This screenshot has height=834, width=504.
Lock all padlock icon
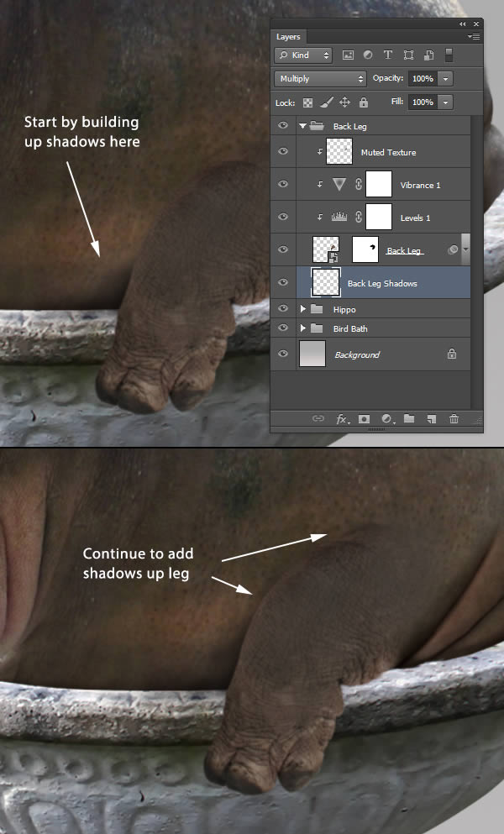click(364, 102)
